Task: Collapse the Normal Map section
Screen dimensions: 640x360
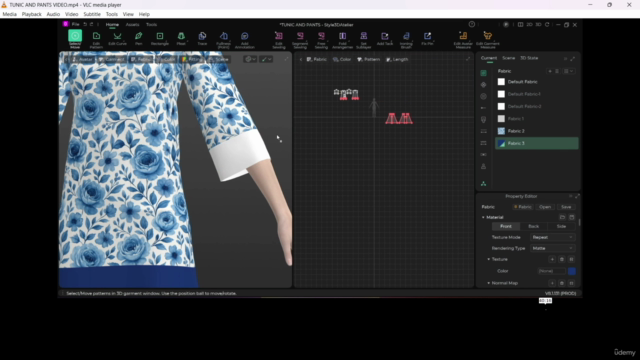Action: (489, 283)
